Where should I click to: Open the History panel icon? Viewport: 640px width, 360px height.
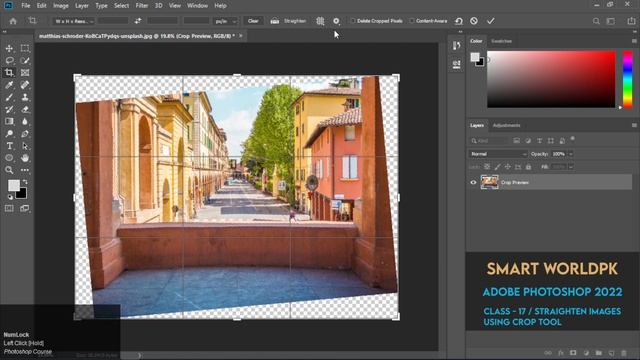tap(456, 45)
